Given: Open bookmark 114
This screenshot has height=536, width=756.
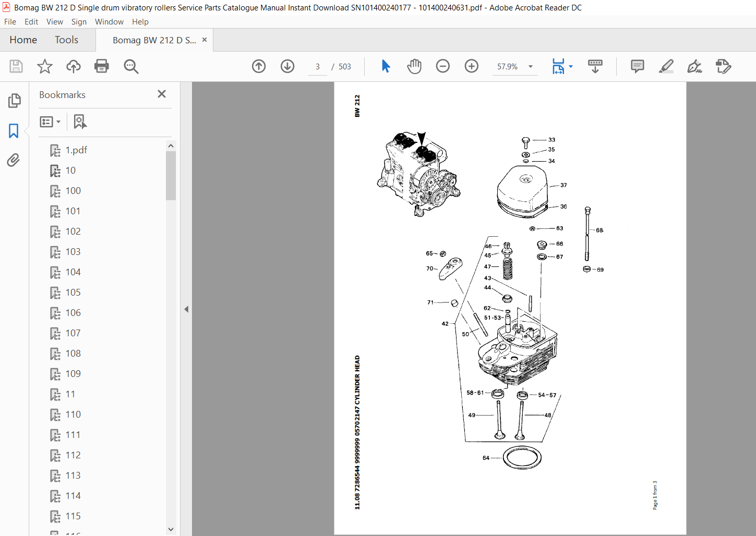Looking at the screenshot, I should coord(73,496).
